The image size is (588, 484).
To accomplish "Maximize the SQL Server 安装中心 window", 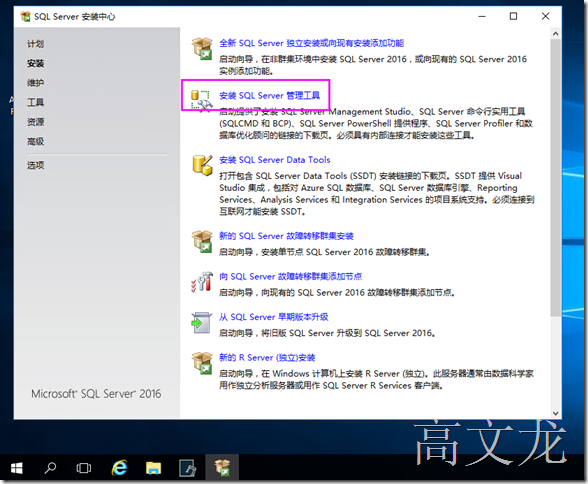I will pyautogui.click(x=513, y=16).
